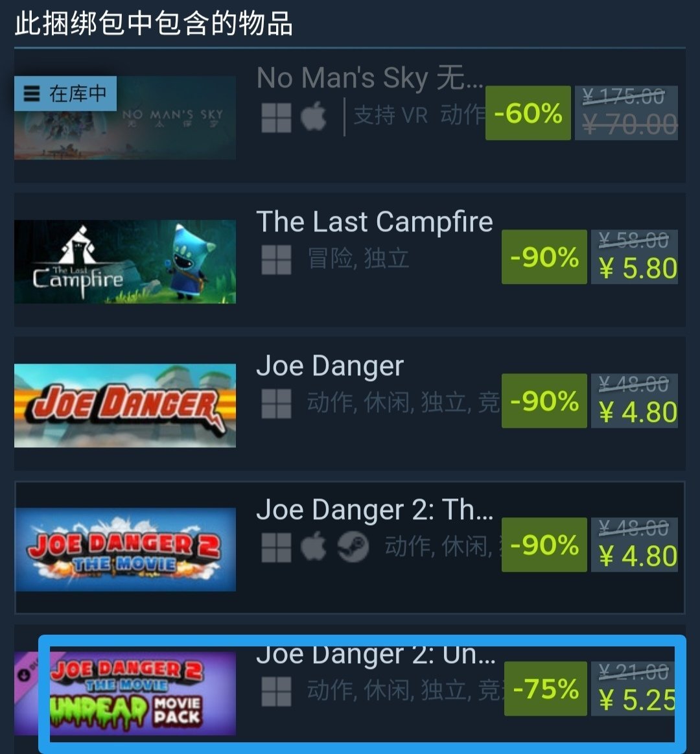Screen dimensions: 700x754
Task: Click the Windows icon under The Last Campfire
Action: [276, 260]
